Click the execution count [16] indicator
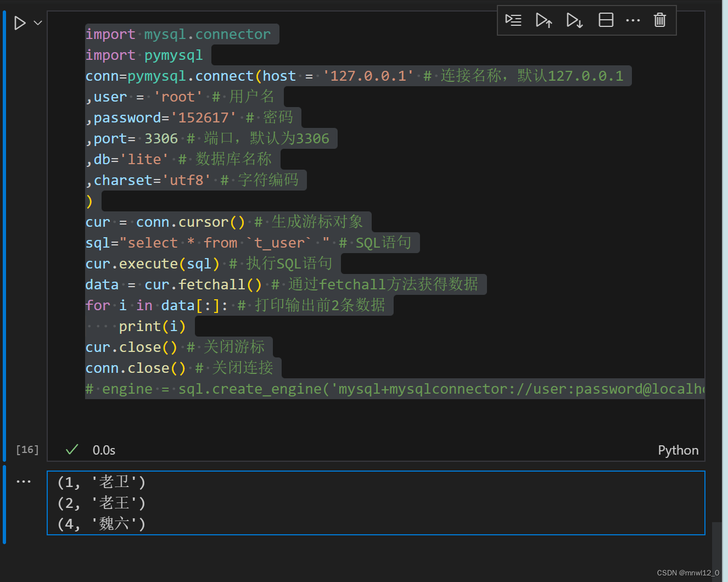The height and width of the screenshot is (582, 728). 27,449
